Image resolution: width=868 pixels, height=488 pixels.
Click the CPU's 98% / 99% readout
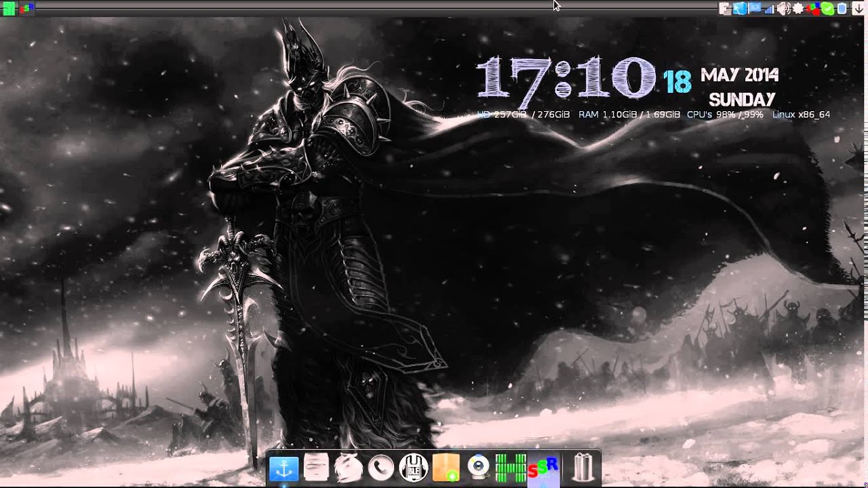point(725,115)
